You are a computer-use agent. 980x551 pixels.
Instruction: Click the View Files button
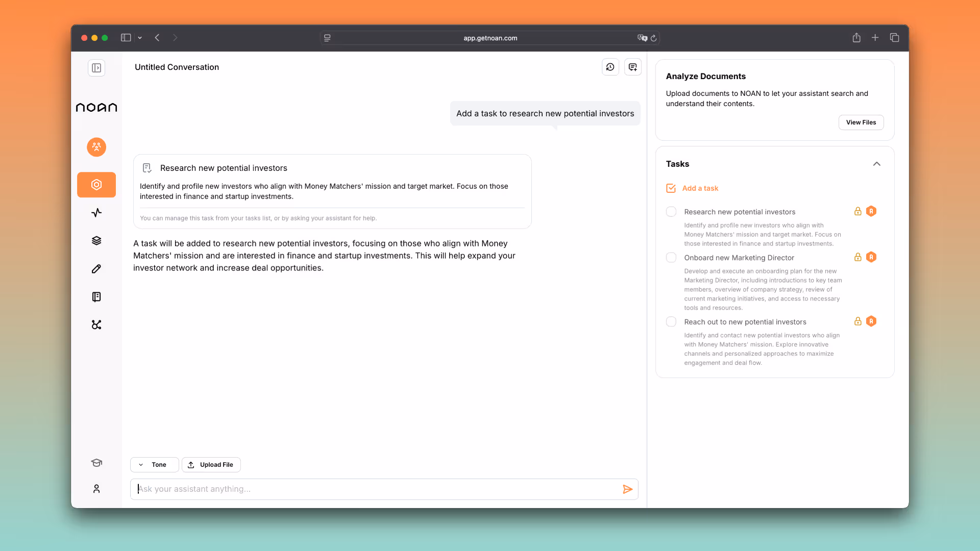pos(861,122)
